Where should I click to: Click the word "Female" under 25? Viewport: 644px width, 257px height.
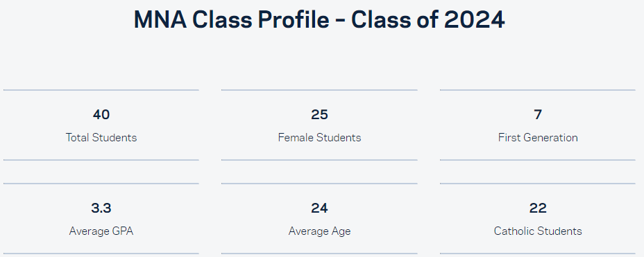point(293,137)
